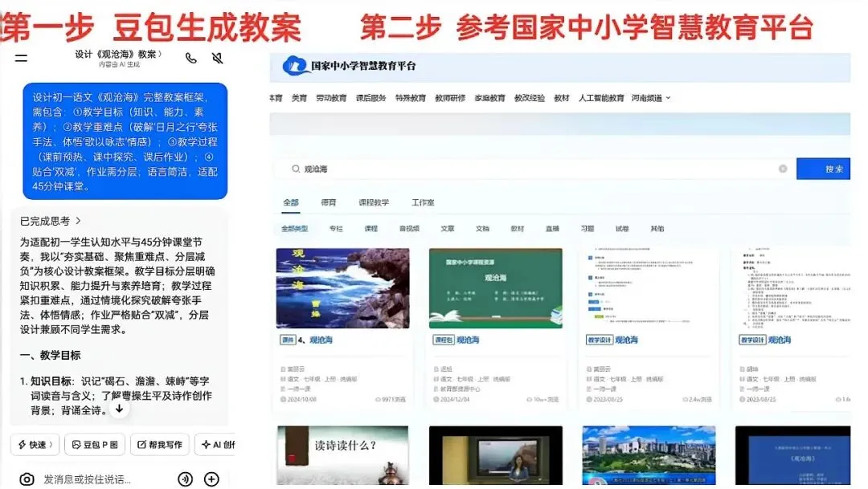
Task: Open the city skyline video thumbnail
Action: click(649, 455)
